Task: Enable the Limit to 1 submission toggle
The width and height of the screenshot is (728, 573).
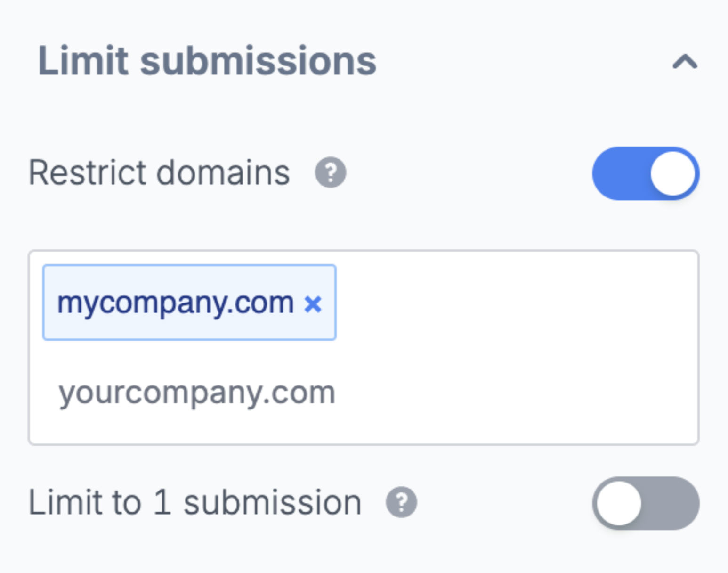Action: click(x=646, y=503)
